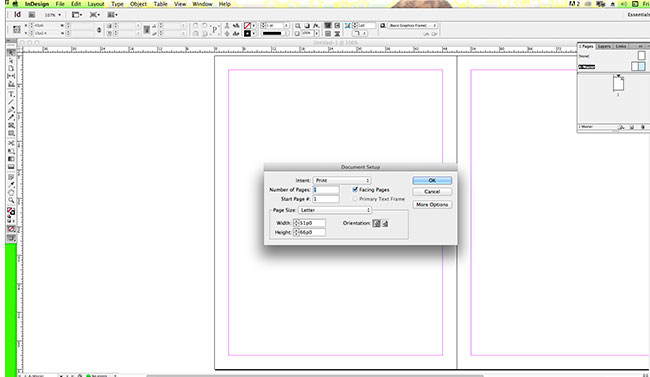Open the View Options dropdown in the application bar
This screenshot has height=377, width=650.
[77, 15]
